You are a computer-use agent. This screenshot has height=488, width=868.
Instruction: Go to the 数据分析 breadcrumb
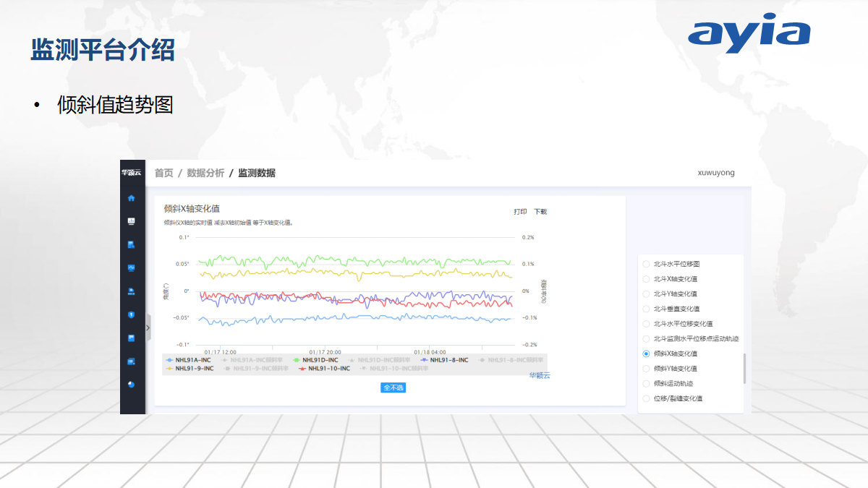click(205, 173)
